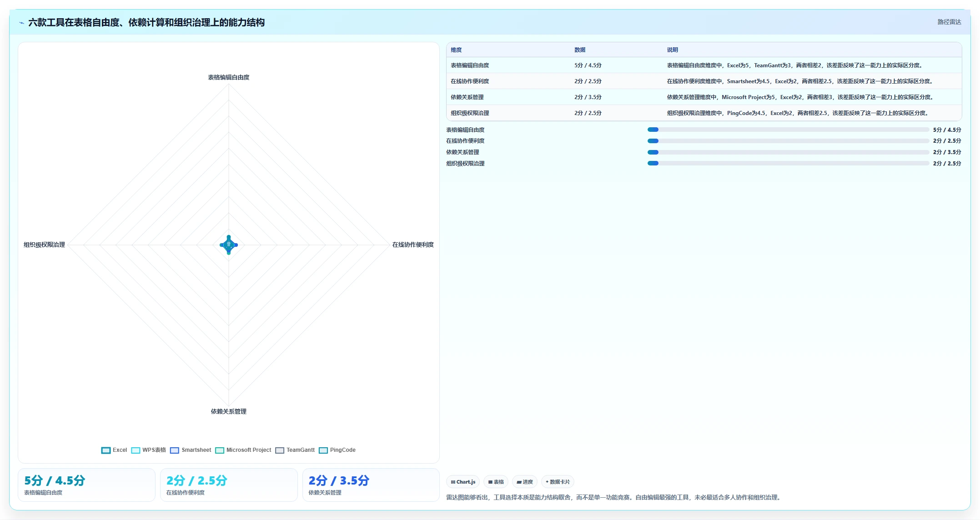The height and width of the screenshot is (520, 980).
Task: Toggle the TeamGantt legend entry
Action: point(295,450)
